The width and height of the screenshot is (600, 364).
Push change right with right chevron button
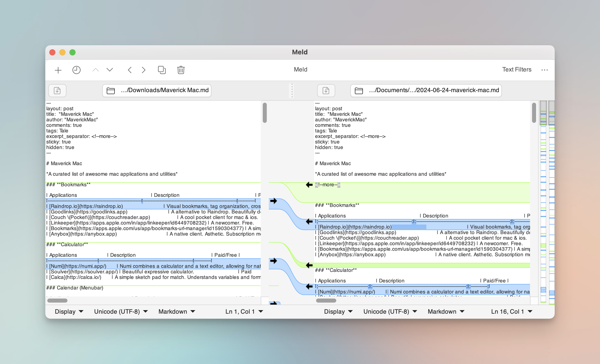(x=144, y=70)
